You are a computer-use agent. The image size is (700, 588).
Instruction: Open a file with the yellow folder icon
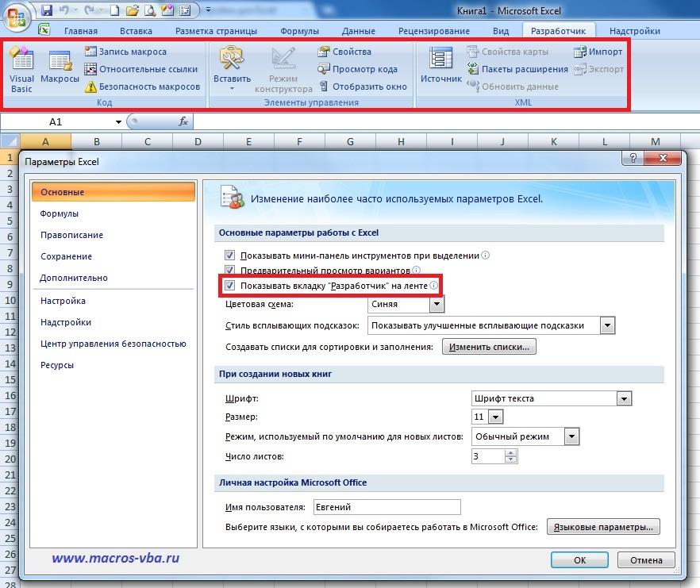132,10
